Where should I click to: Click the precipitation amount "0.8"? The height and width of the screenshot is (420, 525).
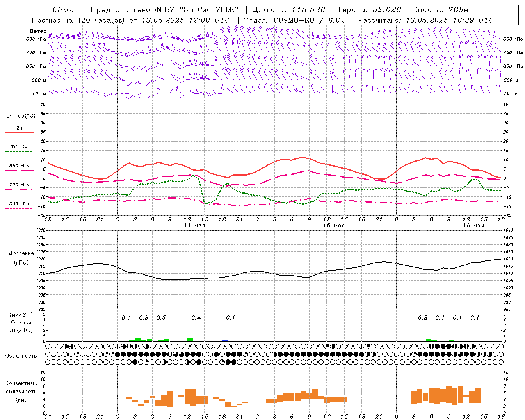[x=144, y=318]
